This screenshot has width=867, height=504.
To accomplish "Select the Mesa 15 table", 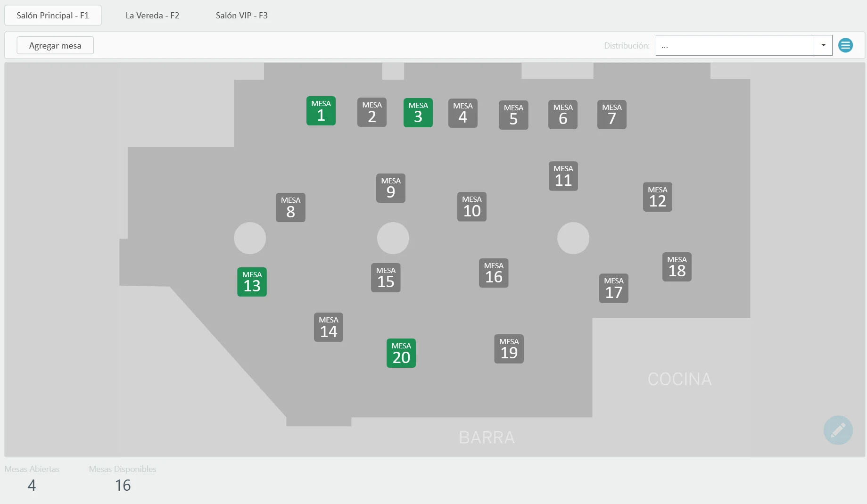I will point(386,278).
